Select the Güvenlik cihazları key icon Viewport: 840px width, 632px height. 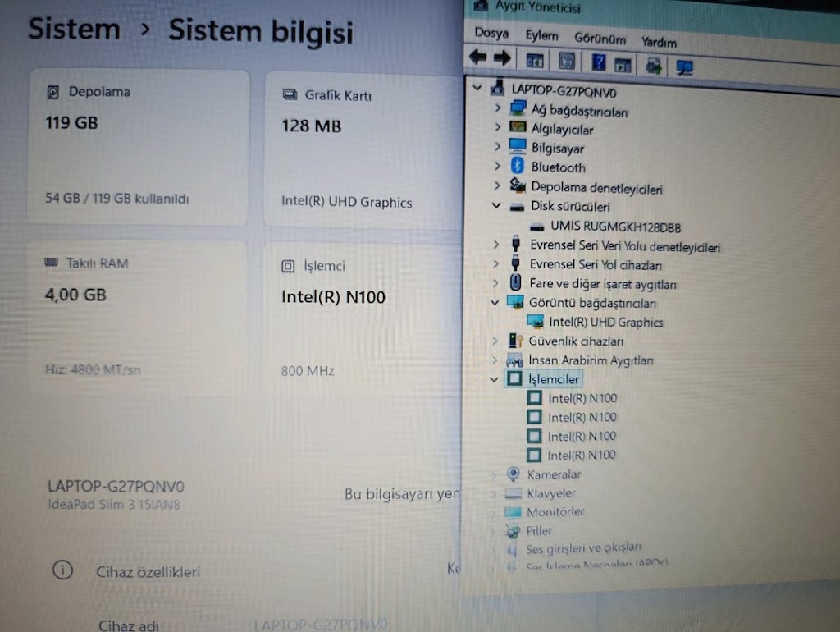pyautogui.click(x=515, y=341)
